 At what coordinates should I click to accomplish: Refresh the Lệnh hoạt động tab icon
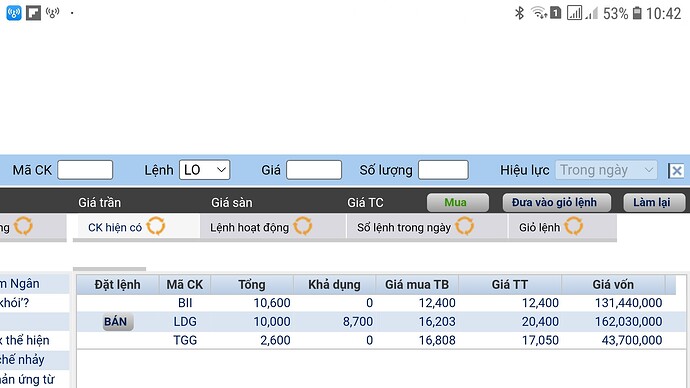[x=303, y=227]
